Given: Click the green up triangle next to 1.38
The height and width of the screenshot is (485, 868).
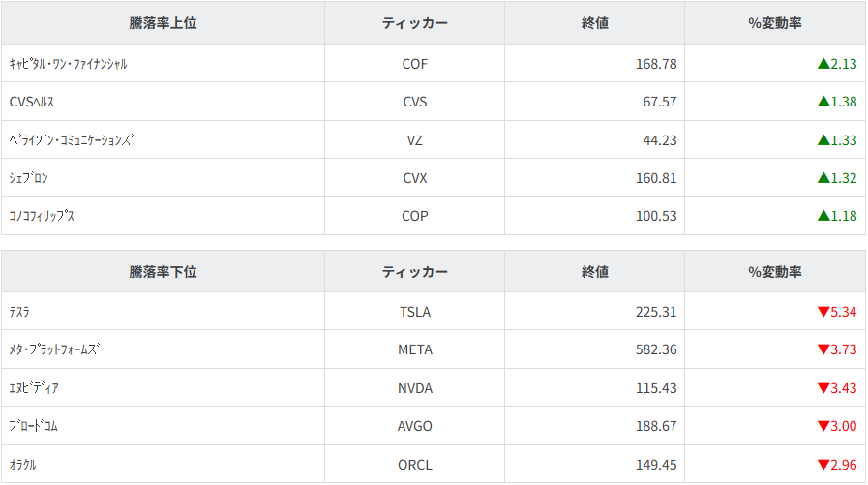Looking at the screenshot, I should click(823, 102).
